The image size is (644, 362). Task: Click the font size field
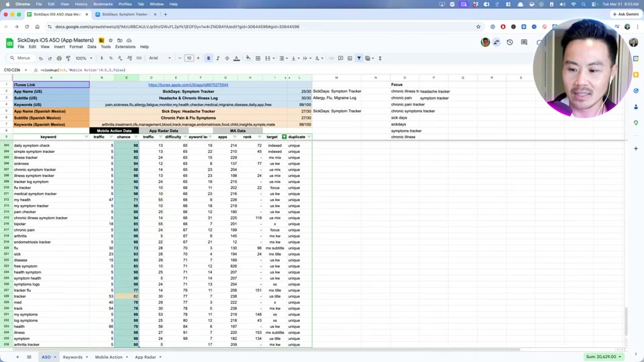click(x=189, y=58)
